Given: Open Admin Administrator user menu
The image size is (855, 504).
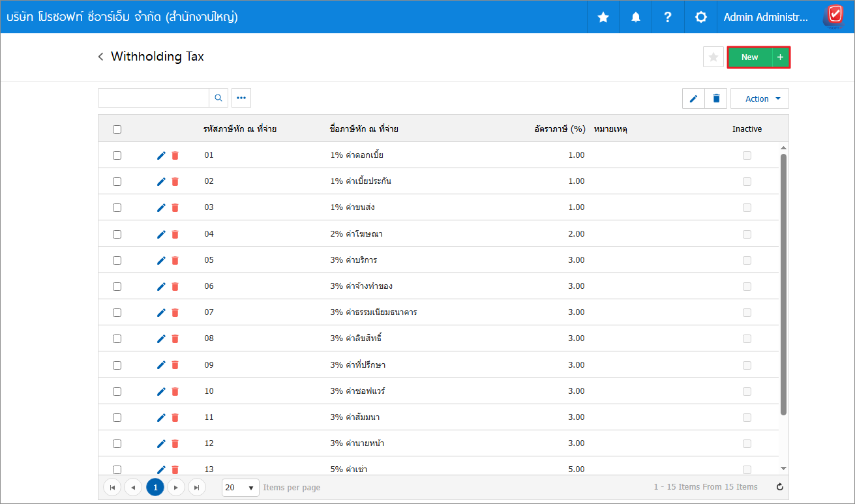Looking at the screenshot, I should [x=766, y=17].
